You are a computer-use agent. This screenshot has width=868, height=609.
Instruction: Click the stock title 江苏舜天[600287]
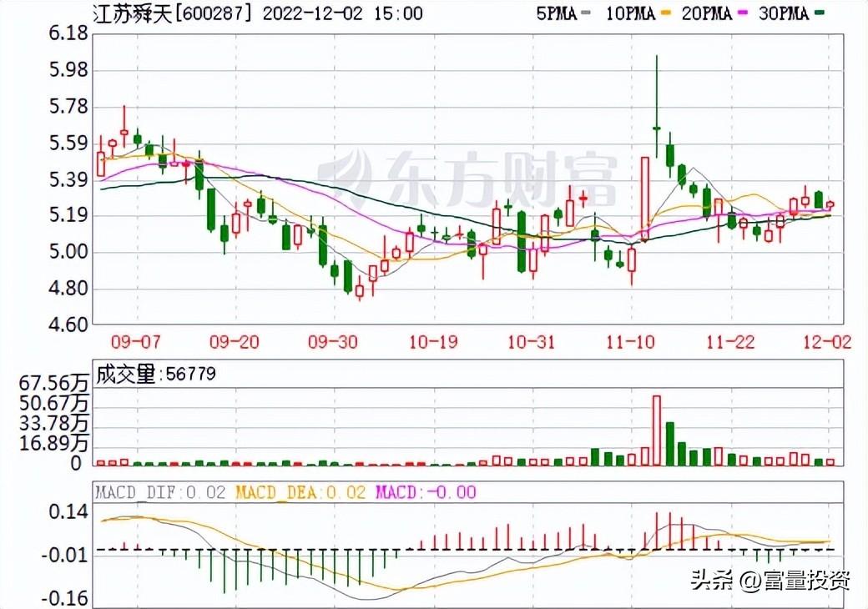tap(172, 13)
